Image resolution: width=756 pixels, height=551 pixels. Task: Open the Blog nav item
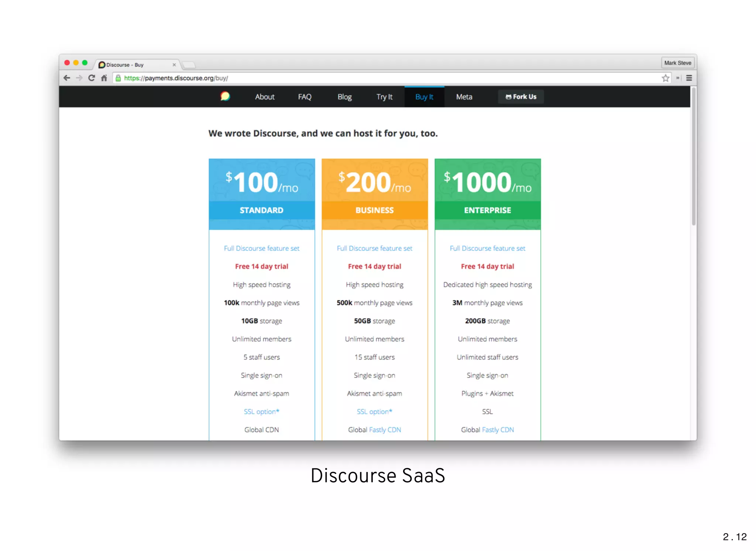pyautogui.click(x=344, y=97)
